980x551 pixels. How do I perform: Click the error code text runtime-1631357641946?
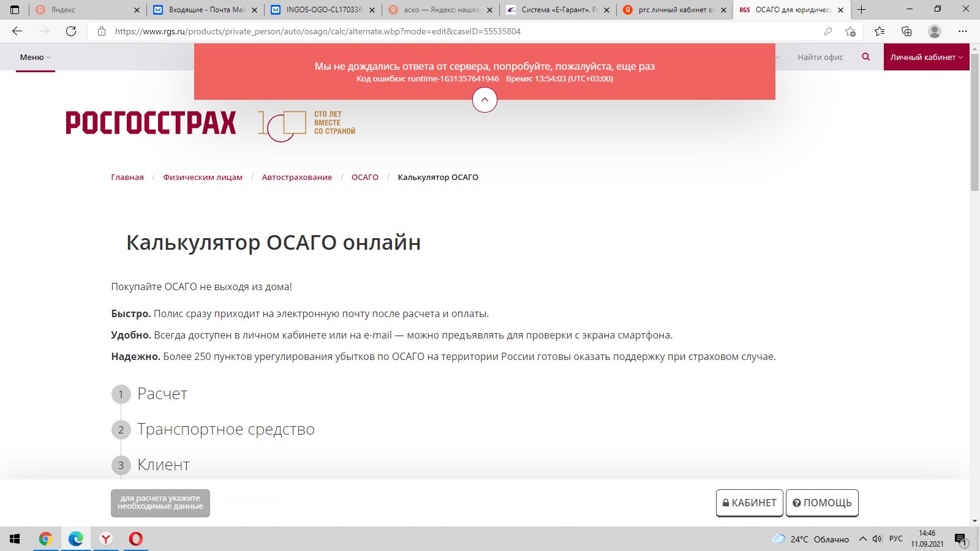click(x=453, y=78)
